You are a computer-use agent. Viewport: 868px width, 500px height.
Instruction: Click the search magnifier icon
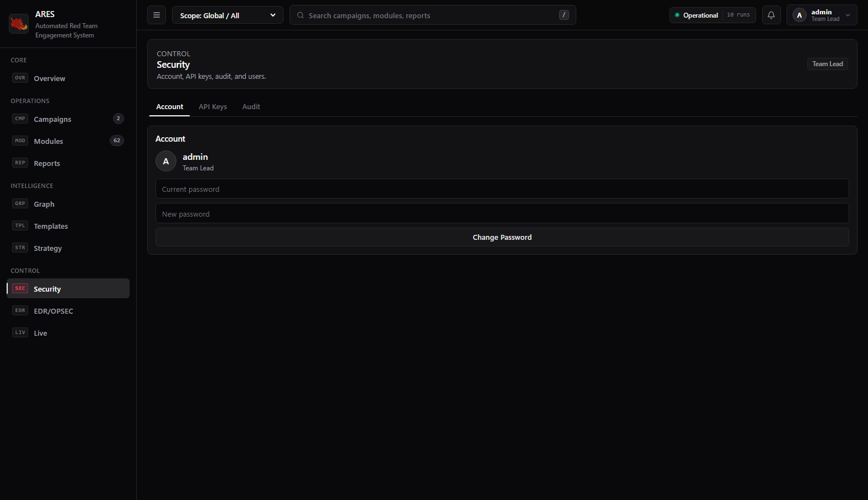(x=301, y=15)
